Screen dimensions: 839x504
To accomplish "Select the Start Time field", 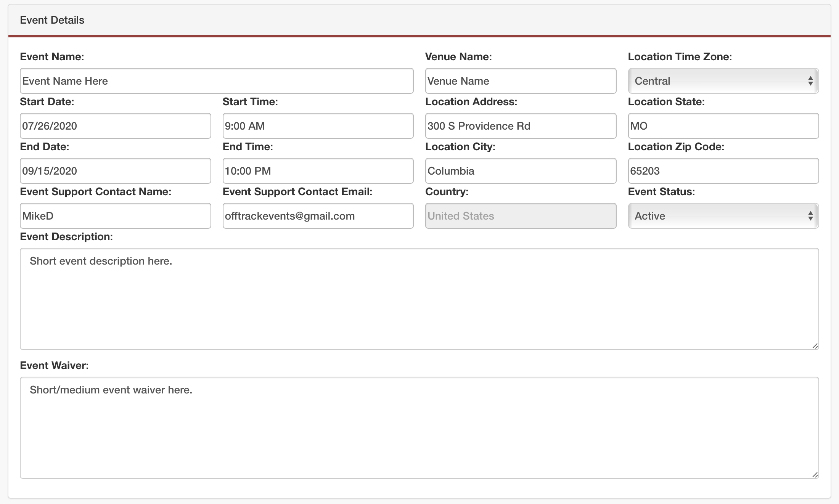I will 318,126.
